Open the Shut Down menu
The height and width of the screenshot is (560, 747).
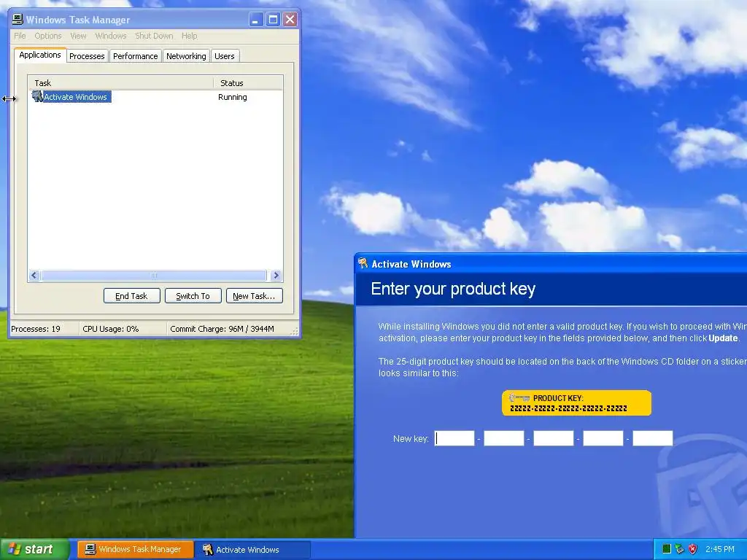(154, 36)
